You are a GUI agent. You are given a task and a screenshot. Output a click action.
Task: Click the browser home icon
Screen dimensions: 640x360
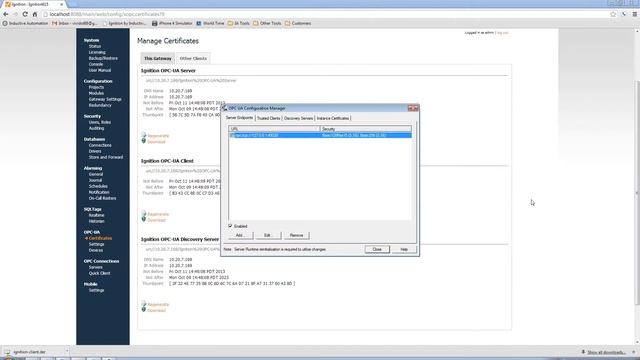coord(35,14)
